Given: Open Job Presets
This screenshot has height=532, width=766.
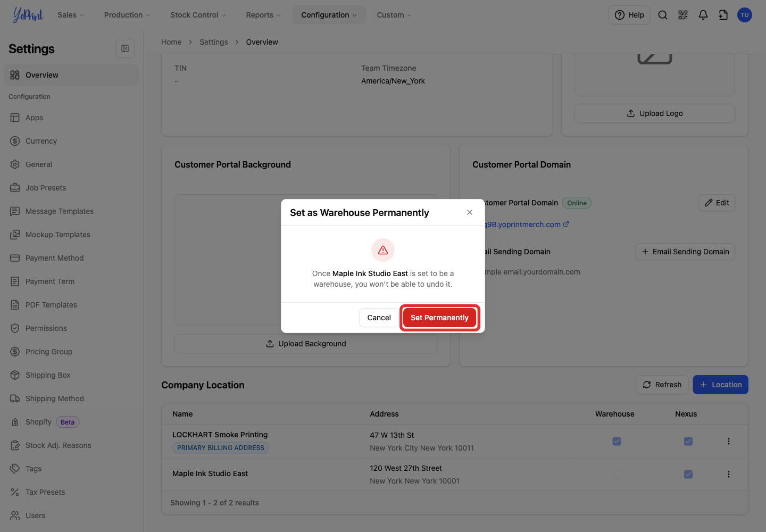Looking at the screenshot, I should [x=72, y=188].
